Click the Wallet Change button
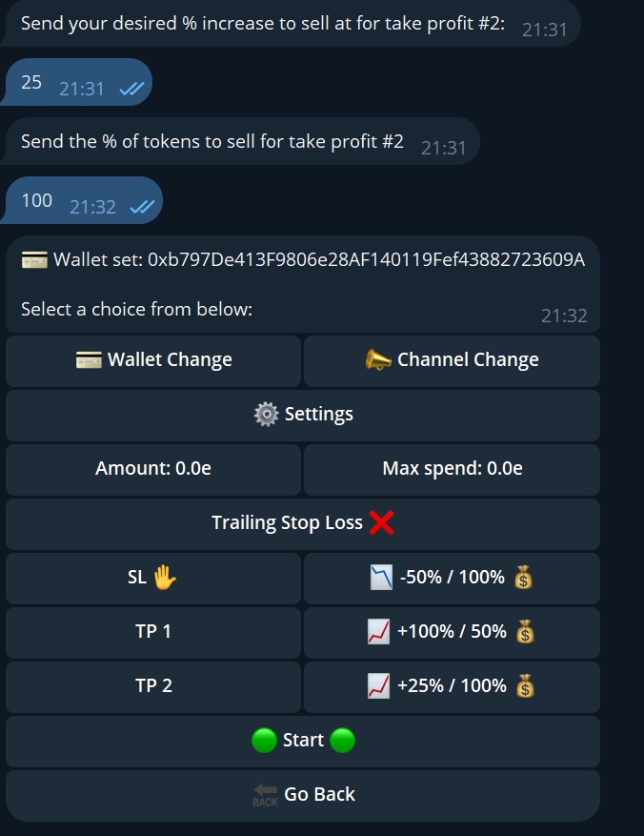Screen dimensions: 644x836 pos(153,360)
